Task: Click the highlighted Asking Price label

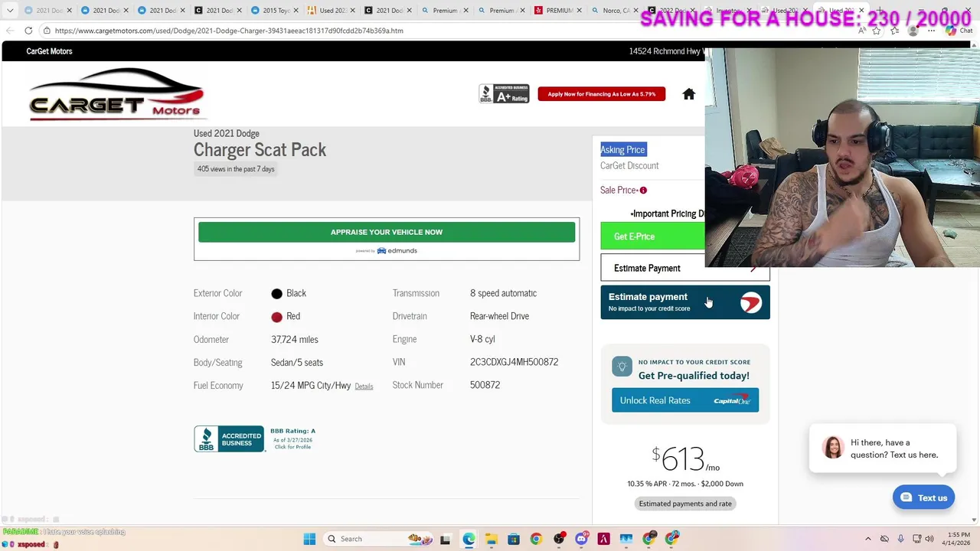Action: 622,149
